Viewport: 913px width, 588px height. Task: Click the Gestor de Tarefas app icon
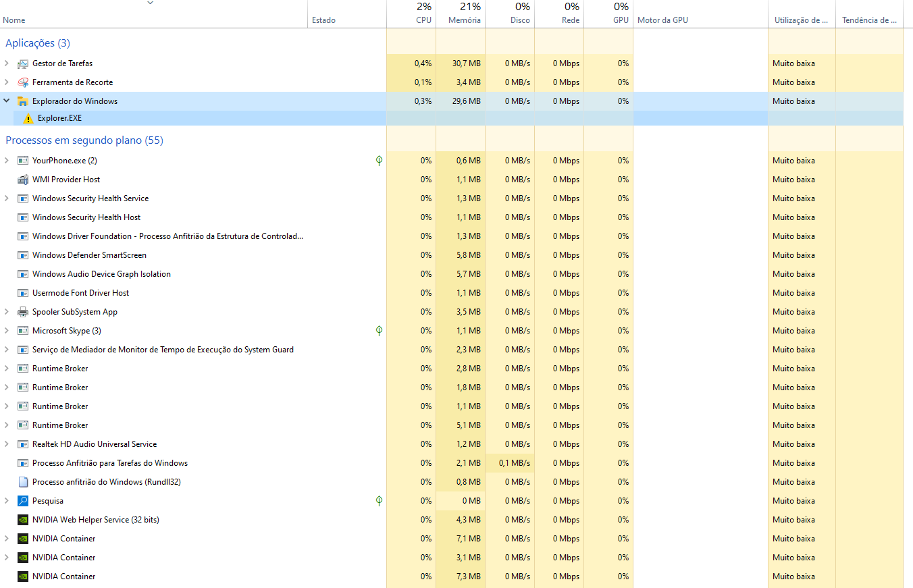[22, 63]
